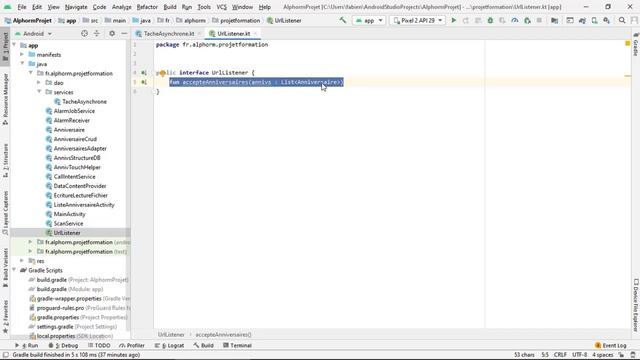The width and height of the screenshot is (640, 360).
Task: Open the Profiler gauge icon in toolbar
Action: pos(515,20)
